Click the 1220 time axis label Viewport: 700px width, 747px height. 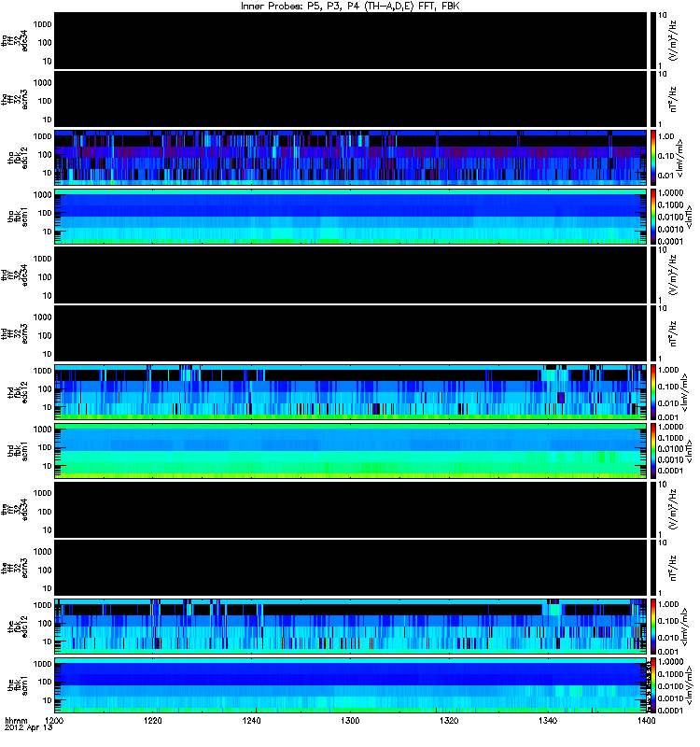[153, 720]
